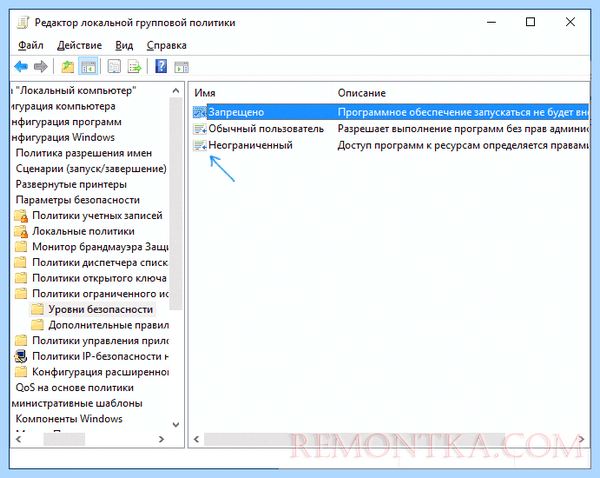This screenshot has width=600, height=478.
Task: Click the Back arrow toolbar icon
Action: tap(21, 67)
